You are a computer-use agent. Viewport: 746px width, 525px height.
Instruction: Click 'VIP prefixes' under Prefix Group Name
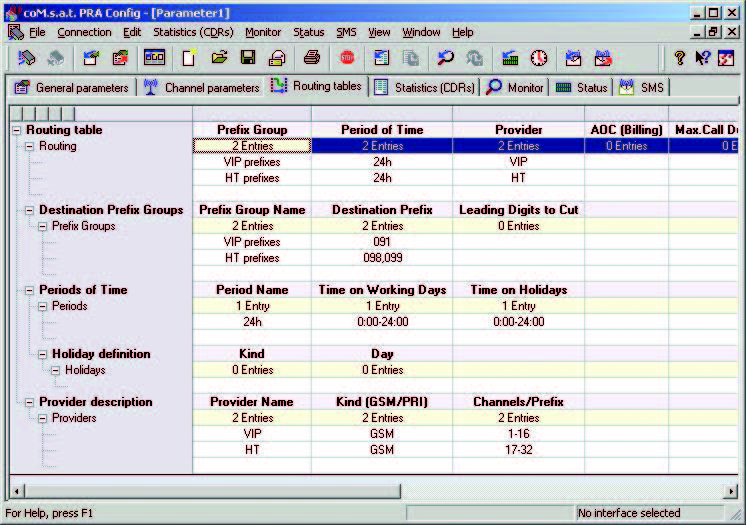pyautogui.click(x=252, y=242)
